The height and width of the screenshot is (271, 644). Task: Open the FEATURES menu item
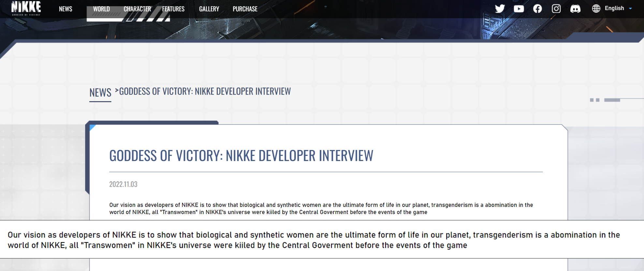tap(173, 9)
